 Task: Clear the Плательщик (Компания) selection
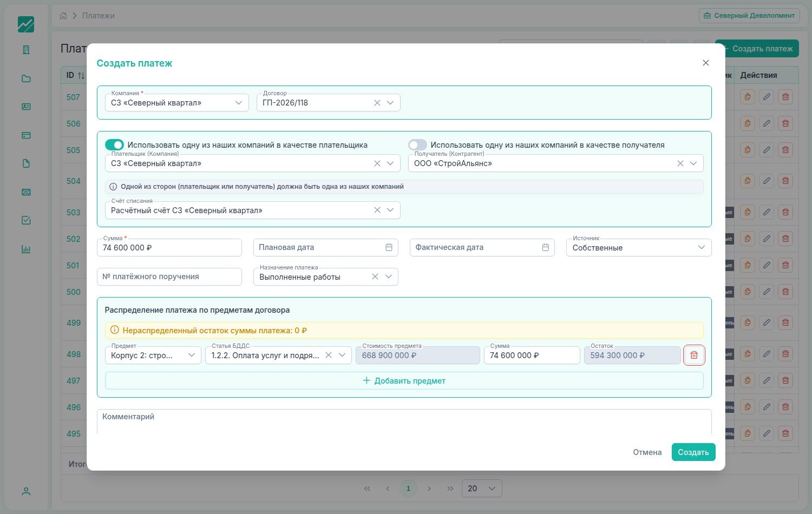(377, 163)
